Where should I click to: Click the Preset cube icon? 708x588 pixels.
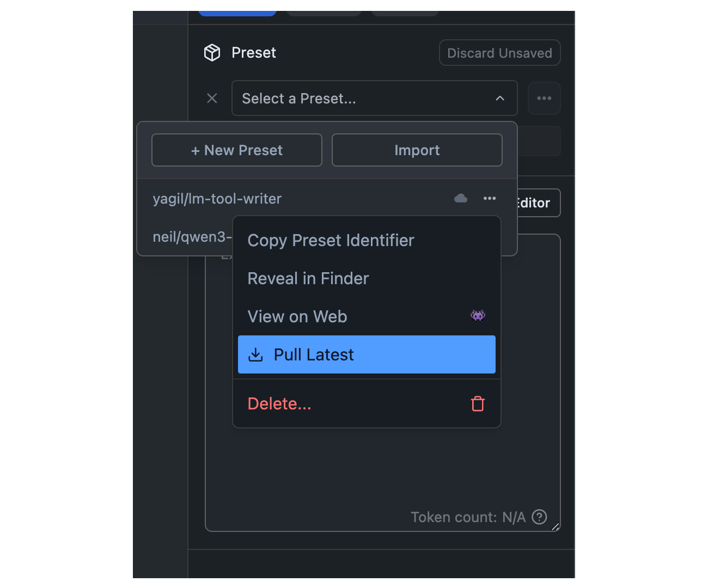coord(212,53)
